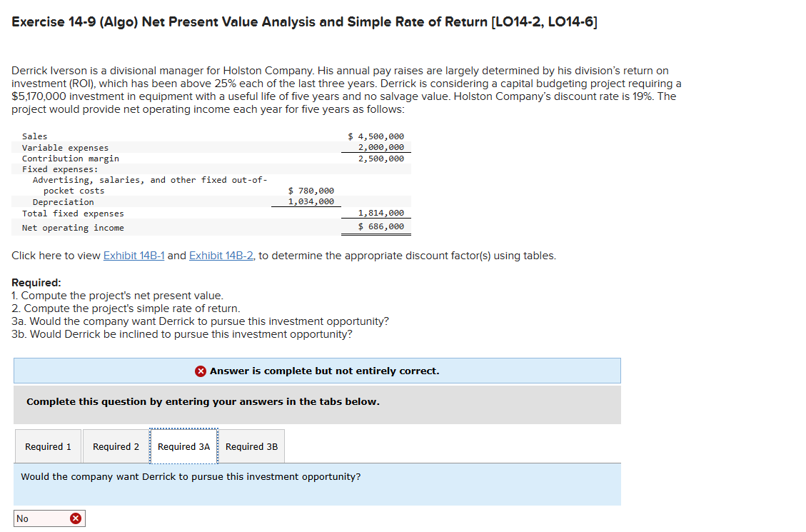Click the question prompt about Derrick pursuing investment
806x532 pixels.
click(191, 476)
